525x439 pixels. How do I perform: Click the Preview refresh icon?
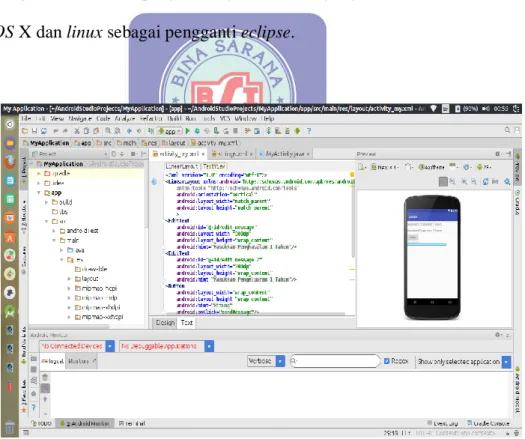tap(485, 181)
